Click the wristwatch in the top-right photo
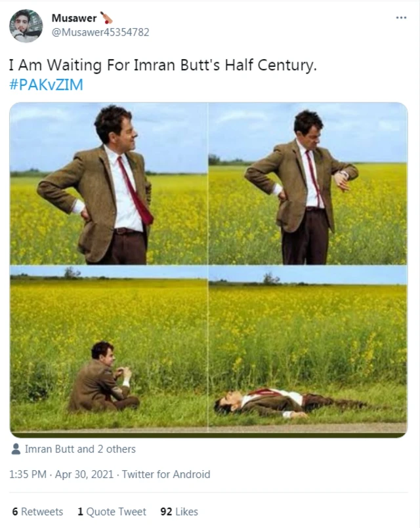The width and height of the screenshot is (420, 528). tap(343, 175)
